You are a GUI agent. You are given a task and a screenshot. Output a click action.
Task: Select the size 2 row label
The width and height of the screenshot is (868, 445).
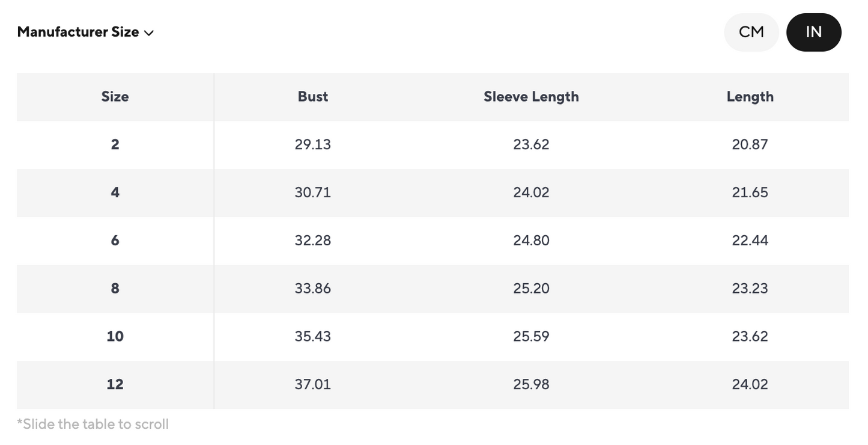pos(115,144)
